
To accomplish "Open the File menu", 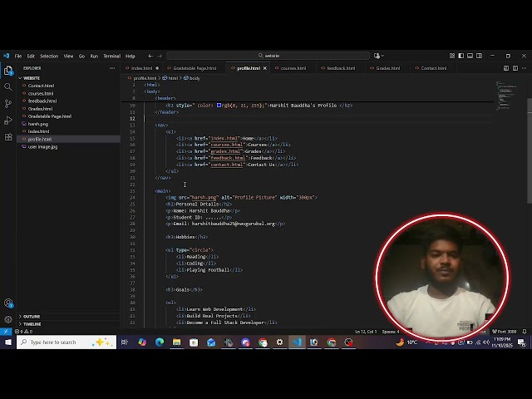I will click(18, 56).
